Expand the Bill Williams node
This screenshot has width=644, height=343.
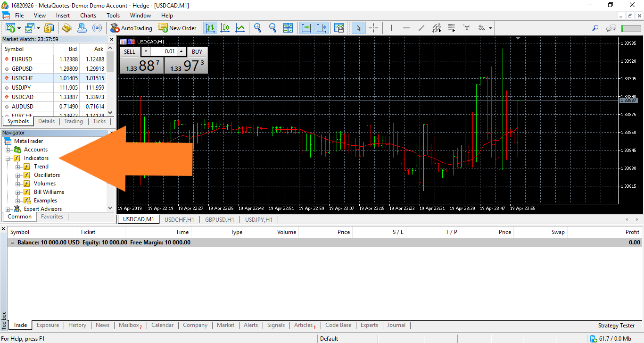coord(17,192)
